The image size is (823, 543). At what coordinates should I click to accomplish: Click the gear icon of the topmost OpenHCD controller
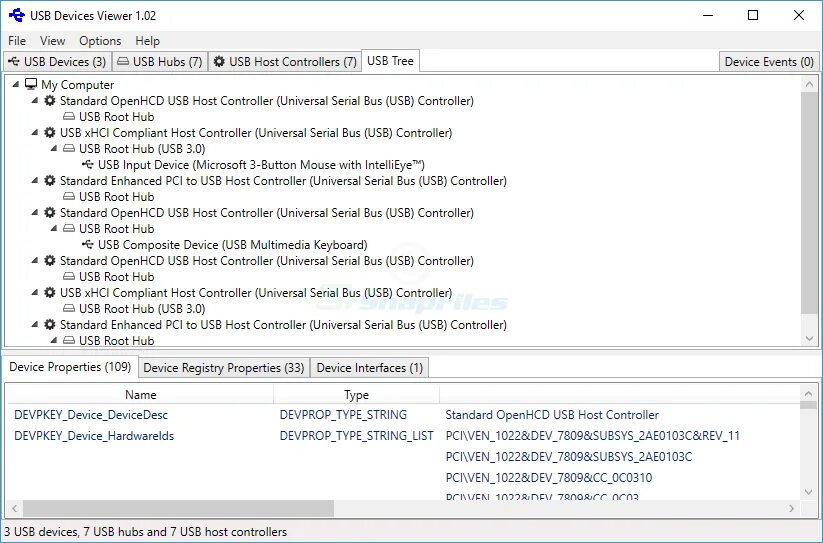pyautogui.click(x=50, y=100)
